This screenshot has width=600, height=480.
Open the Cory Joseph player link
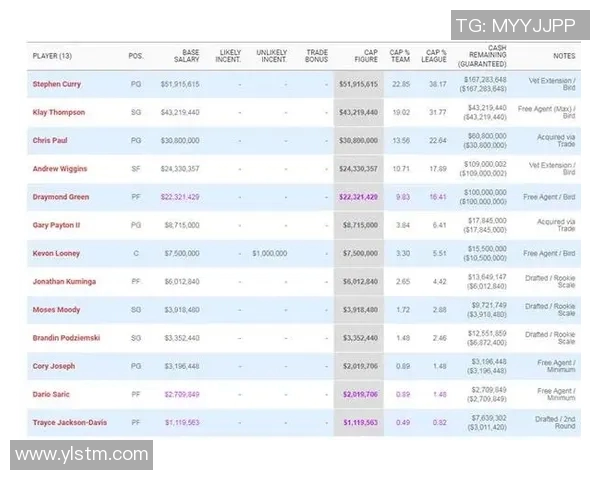tap(54, 366)
